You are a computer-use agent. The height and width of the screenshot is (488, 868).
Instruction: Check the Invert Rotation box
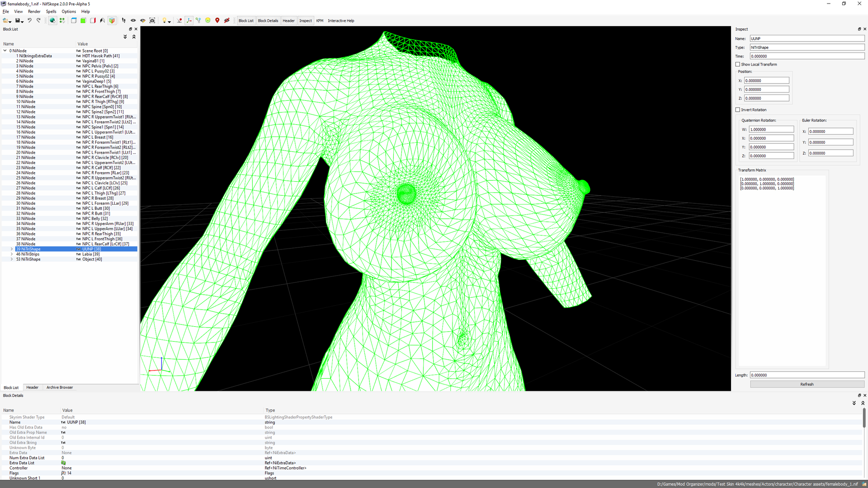738,110
